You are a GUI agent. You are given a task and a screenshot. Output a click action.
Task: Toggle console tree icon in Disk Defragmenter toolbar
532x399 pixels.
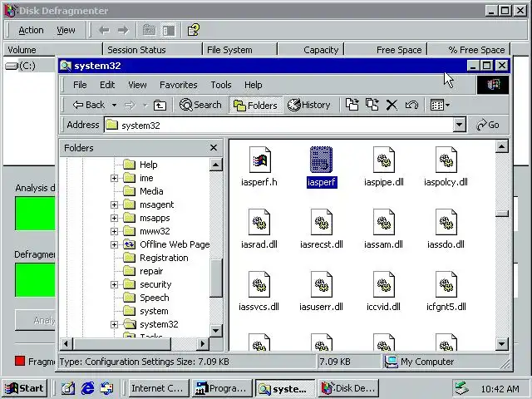169,31
